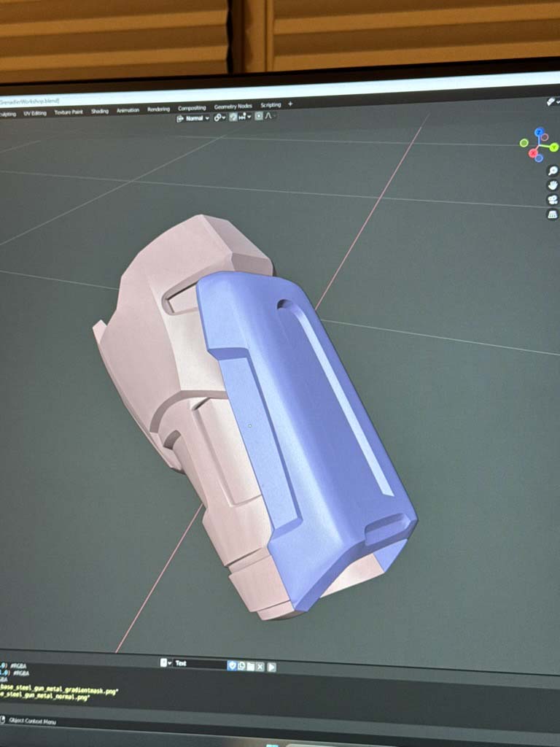
Task: Open the Normal transform orientation dropdown
Action: pos(192,118)
